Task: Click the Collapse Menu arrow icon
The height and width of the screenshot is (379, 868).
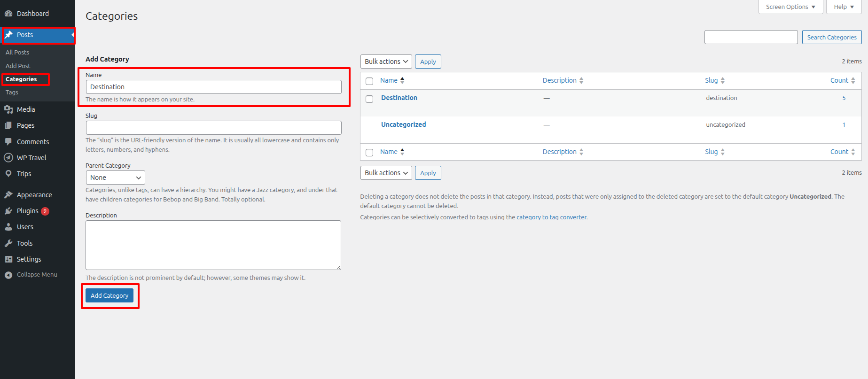Action: coord(8,275)
